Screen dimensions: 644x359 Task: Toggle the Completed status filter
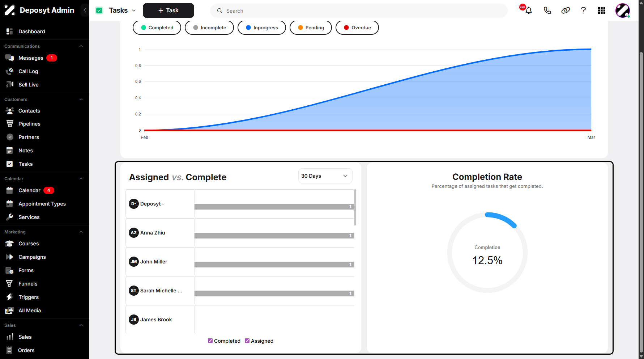pos(157,28)
